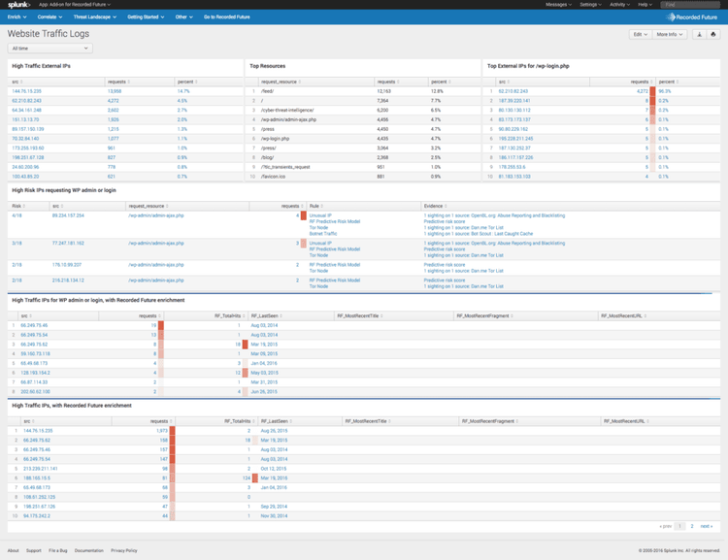Click the download export icon
Screen dimensions: 728x560
click(x=699, y=34)
